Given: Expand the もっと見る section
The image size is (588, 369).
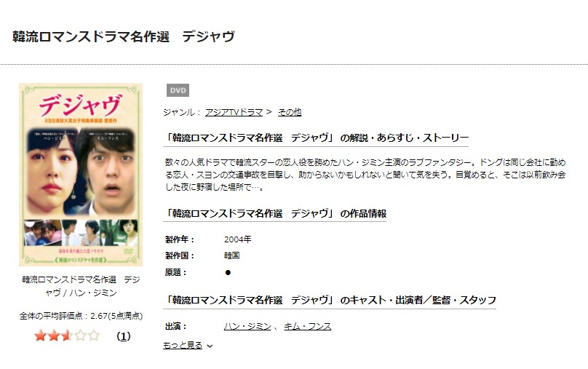Looking at the screenshot, I should coord(183,345).
